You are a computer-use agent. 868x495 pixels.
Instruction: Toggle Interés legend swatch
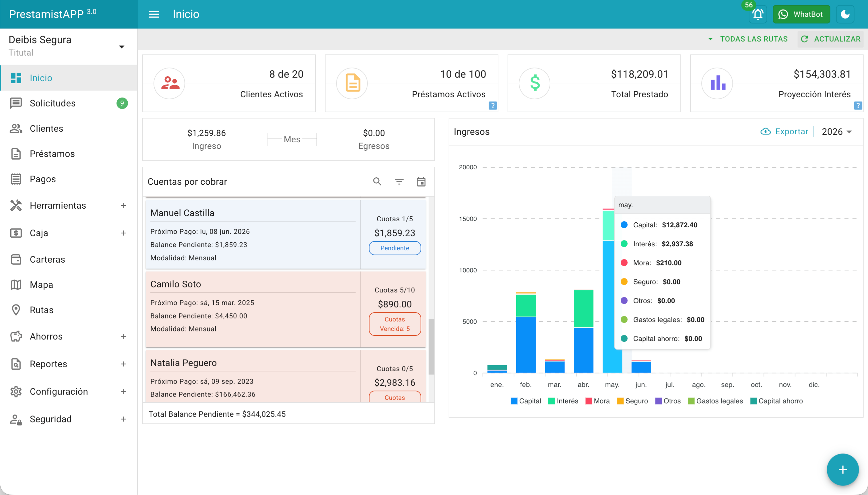(551, 401)
